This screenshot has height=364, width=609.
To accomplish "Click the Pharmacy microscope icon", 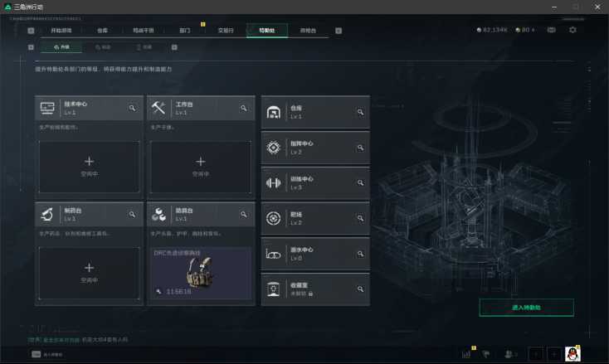I will pyautogui.click(x=47, y=214).
